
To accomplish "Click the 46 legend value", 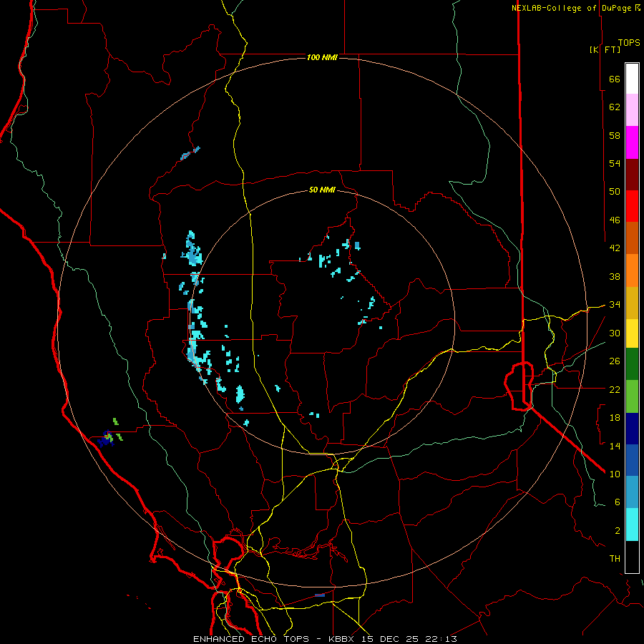I will coord(615,220).
